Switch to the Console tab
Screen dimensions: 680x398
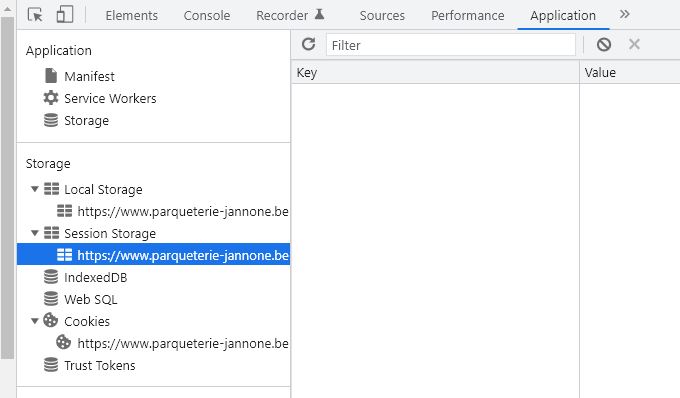pyautogui.click(x=207, y=16)
